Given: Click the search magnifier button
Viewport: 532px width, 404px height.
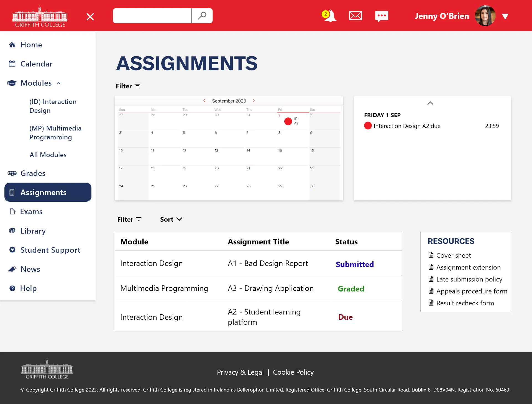Looking at the screenshot, I should tap(202, 16).
